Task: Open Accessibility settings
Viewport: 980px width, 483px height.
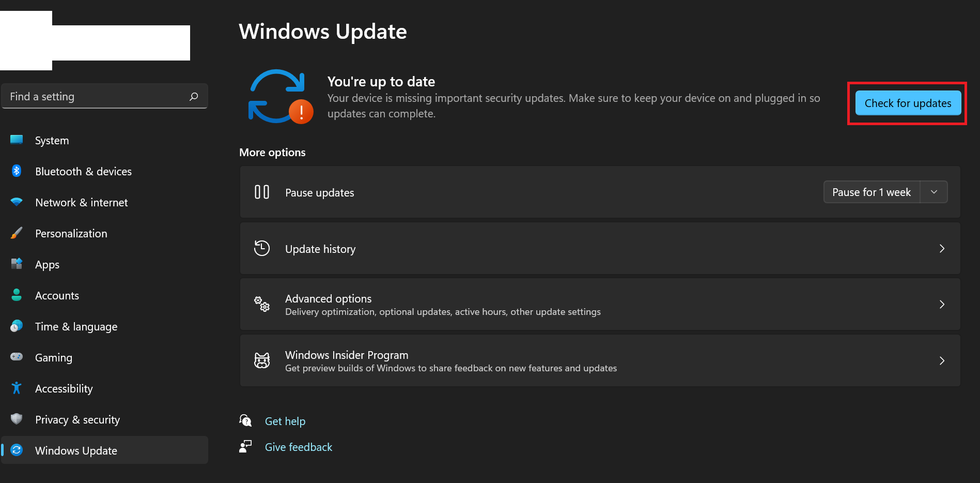Action: (104, 388)
